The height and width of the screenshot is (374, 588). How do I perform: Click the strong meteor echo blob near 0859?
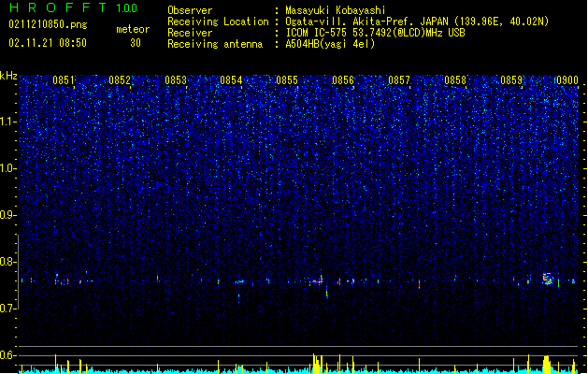click(548, 279)
